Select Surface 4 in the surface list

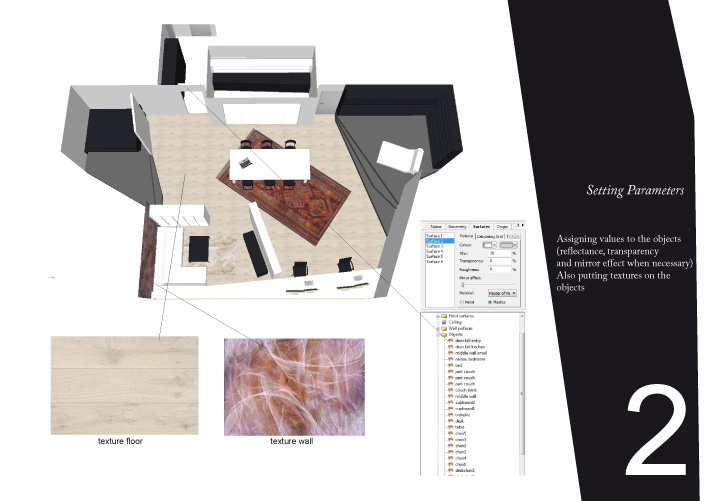[x=440, y=251]
